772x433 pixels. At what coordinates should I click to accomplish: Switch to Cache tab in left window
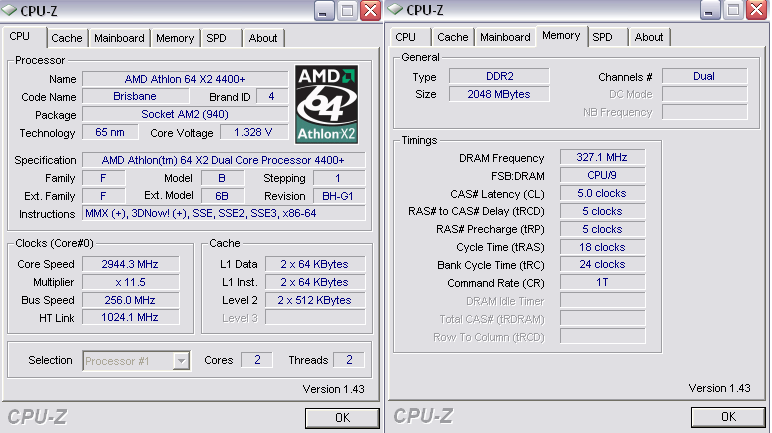pyautogui.click(x=66, y=38)
